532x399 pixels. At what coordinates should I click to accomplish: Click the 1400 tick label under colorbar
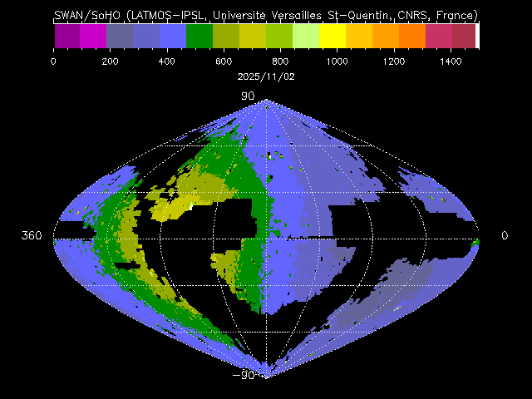coord(451,61)
